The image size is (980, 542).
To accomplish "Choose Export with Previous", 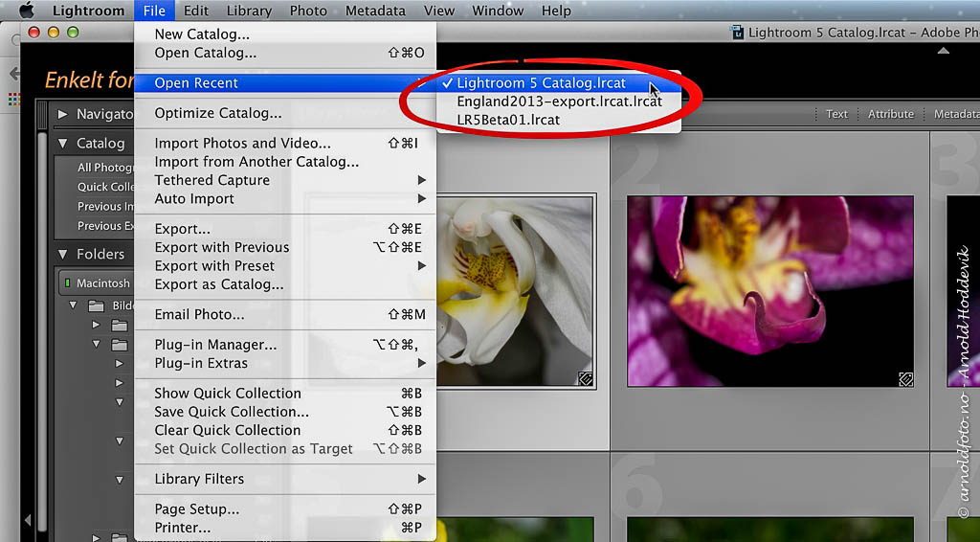I will coord(285,248).
